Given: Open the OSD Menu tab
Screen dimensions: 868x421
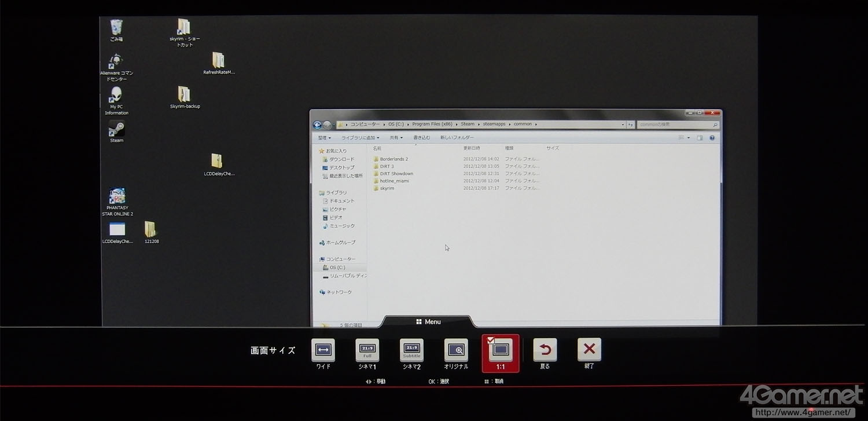Looking at the screenshot, I should (x=428, y=322).
